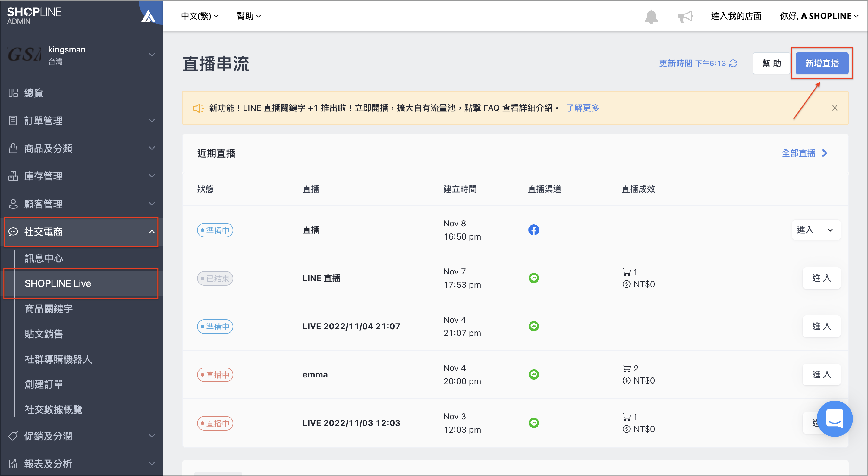Expand the 訂單管理 chevron

(x=152, y=120)
